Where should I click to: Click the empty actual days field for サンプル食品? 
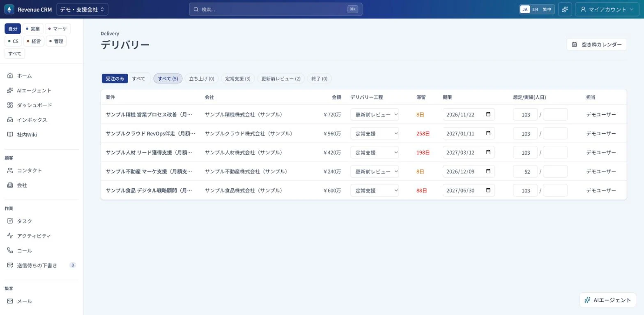pyautogui.click(x=555, y=190)
